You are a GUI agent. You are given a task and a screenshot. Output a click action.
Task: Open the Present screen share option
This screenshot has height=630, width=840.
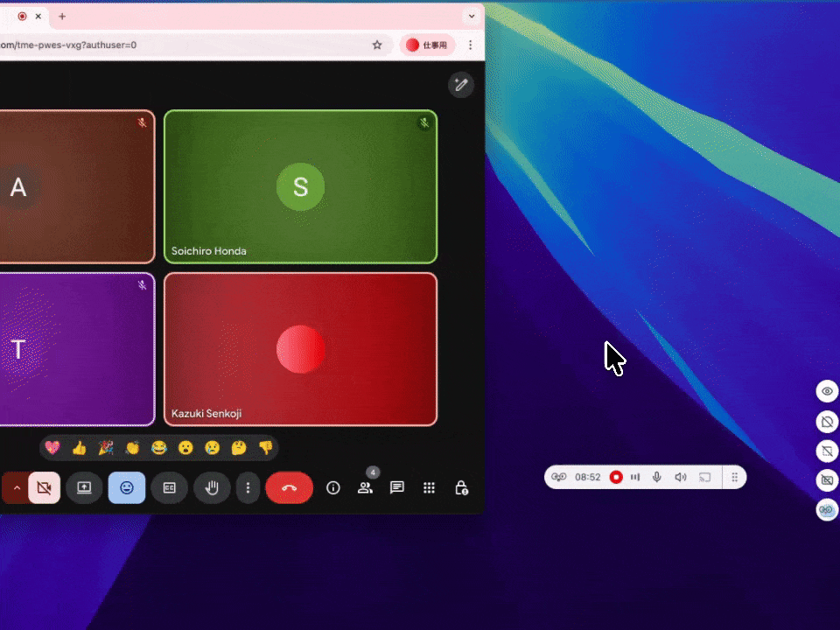click(x=84, y=488)
